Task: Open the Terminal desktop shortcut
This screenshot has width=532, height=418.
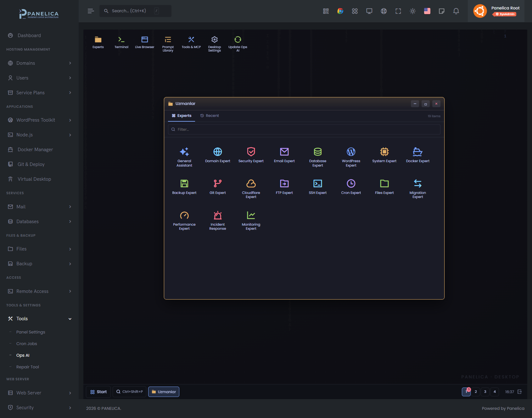Action: pos(121,42)
